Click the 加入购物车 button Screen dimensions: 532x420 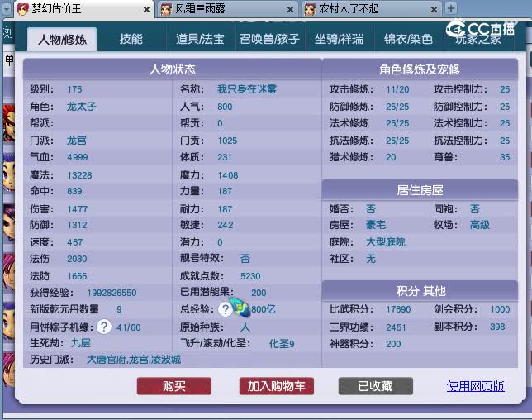click(x=277, y=386)
